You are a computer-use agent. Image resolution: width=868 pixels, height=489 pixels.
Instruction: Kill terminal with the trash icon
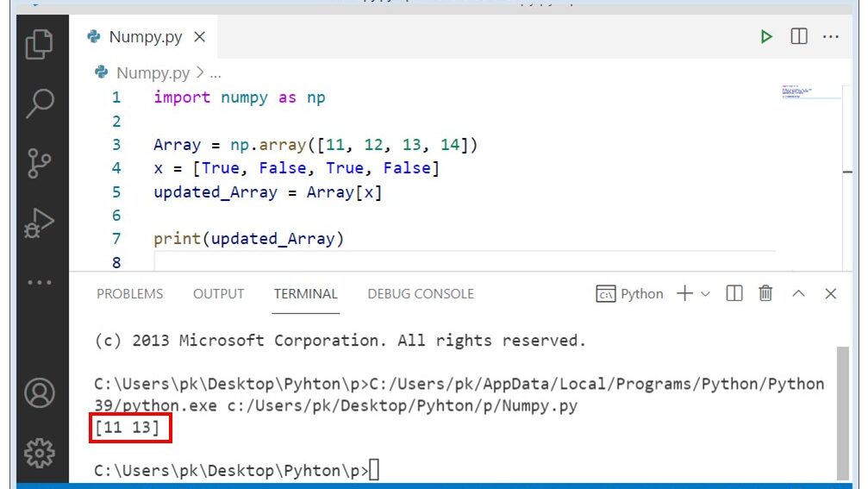(765, 294)
